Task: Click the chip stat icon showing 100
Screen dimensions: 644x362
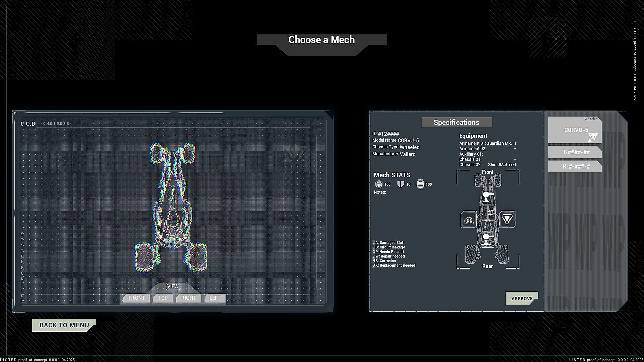Action: [420, 184]
